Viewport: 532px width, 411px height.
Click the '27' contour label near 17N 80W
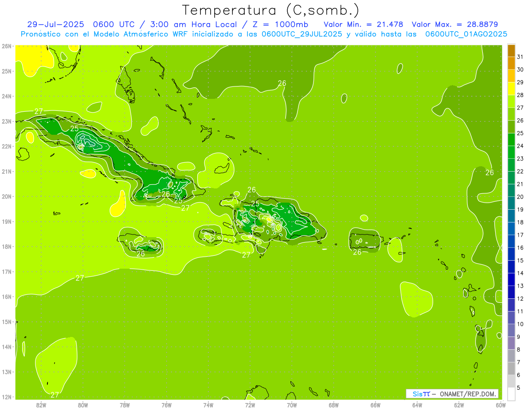(x=79, y=278)
